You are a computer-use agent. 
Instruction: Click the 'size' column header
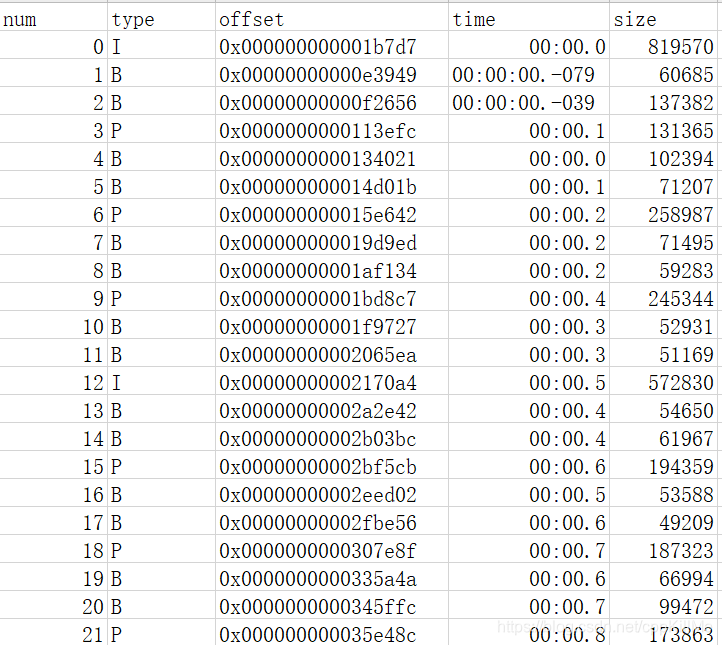tap(663, 19)
